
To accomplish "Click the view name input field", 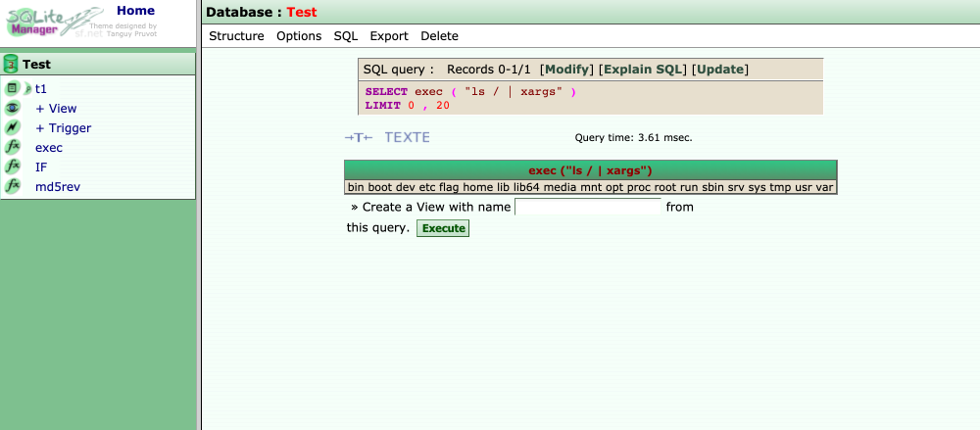I will coord(587,207).
